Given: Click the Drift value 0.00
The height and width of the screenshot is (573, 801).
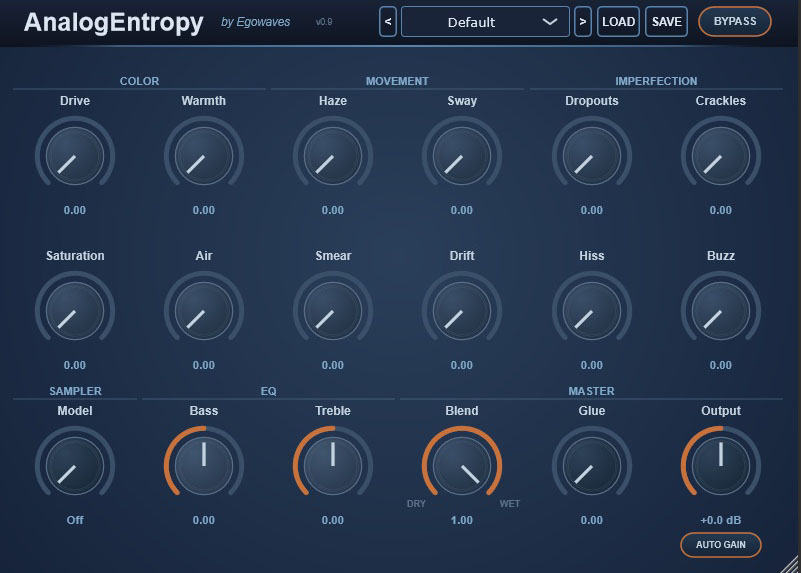Looking at the screenshot, I should 462,366.
